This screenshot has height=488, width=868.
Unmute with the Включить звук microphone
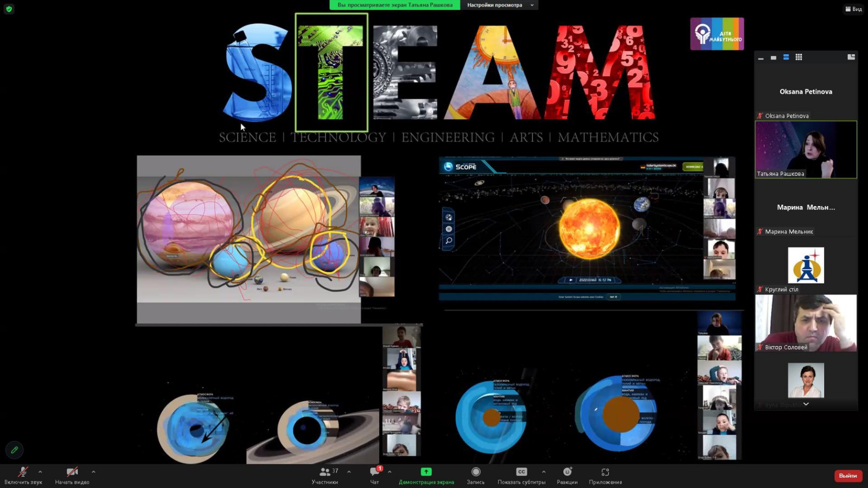[23, 476]
